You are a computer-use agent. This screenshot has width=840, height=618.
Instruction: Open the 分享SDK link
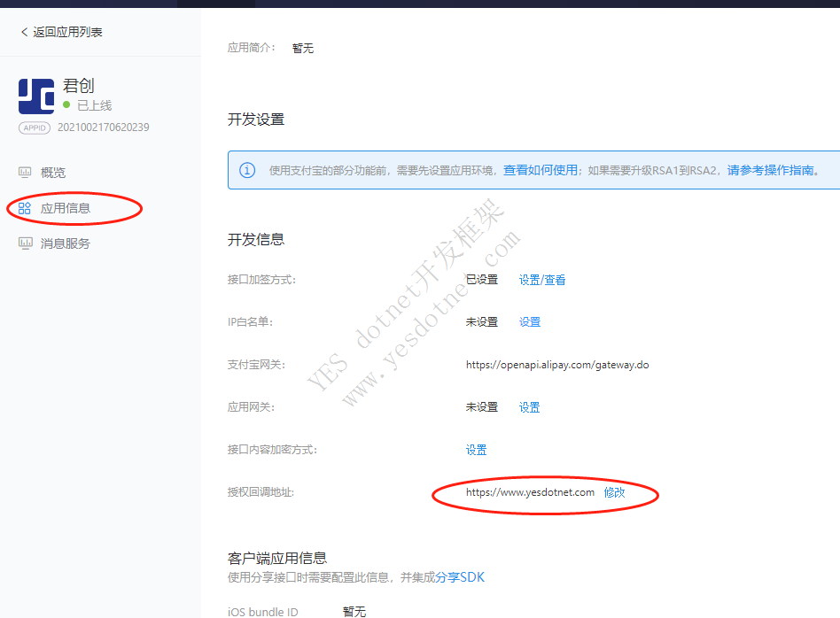pyautogui.click(x=460, y=577)
